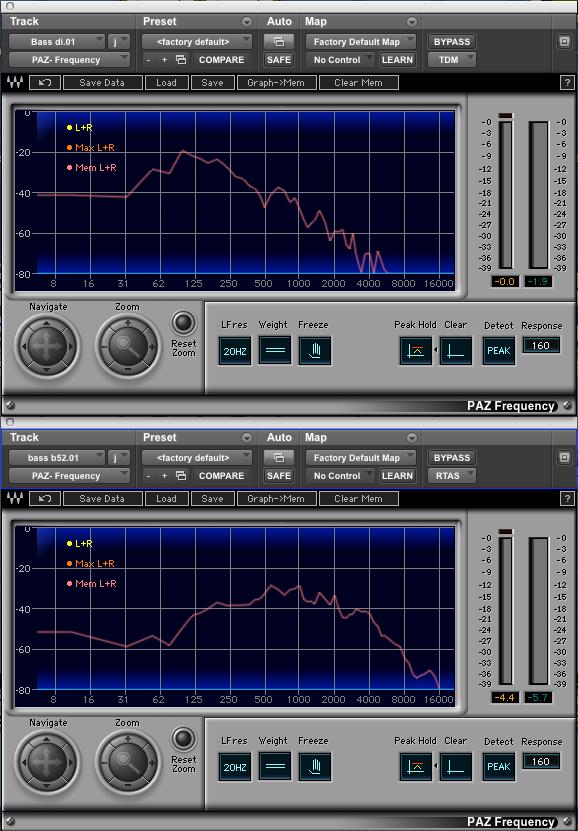
Task: Click COMPARE in bass b52.01 window
Action: [221, 476]
